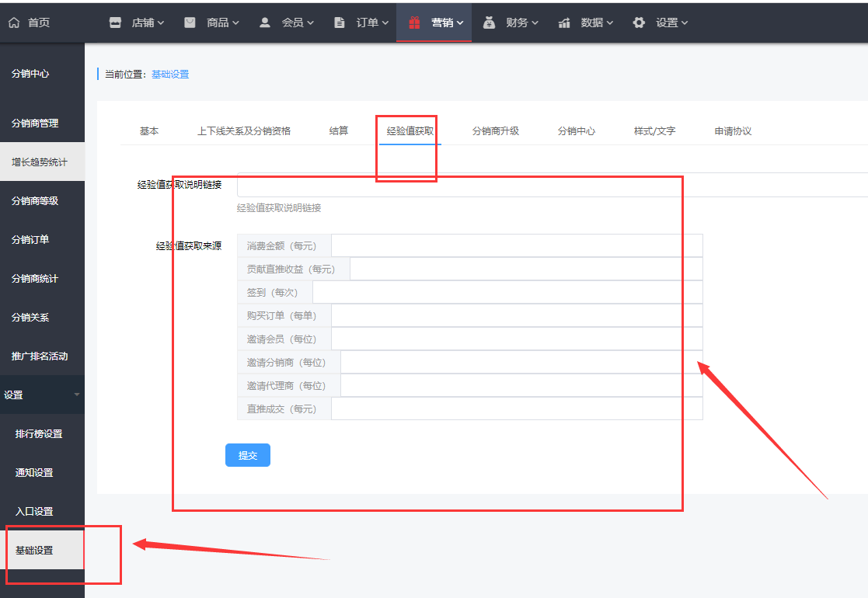The height and width of the screenshot is (598, 868).
Task: Open 排行榜设置 in the sidebar
Action: point(39,434)
